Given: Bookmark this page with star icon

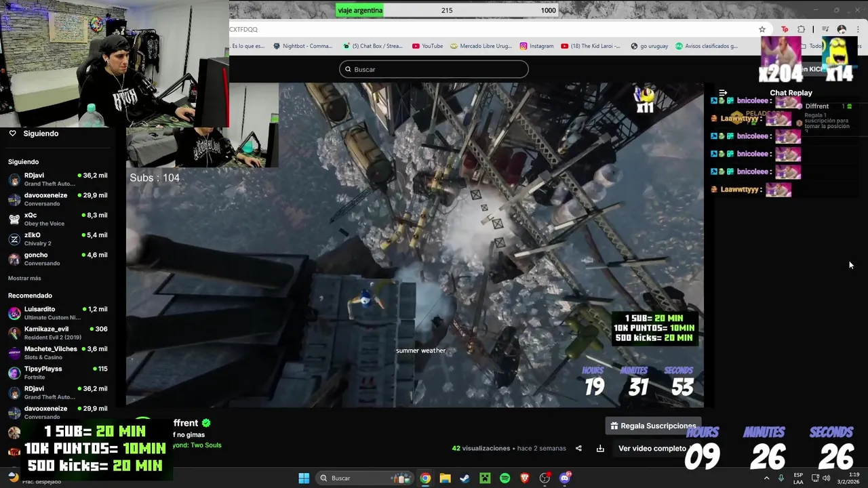Looking at the screenshot, I should click(762, 29).
